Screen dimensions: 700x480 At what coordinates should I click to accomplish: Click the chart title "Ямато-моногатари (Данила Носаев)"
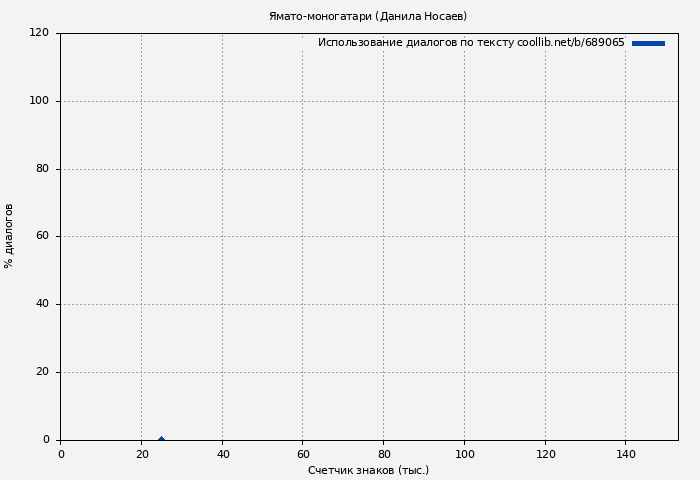pos(367,16)
